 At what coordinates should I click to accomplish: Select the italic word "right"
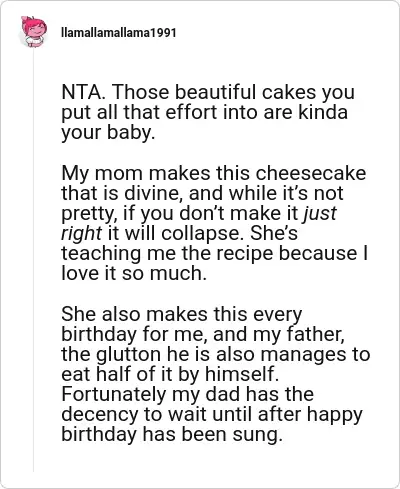click(82, 234)
